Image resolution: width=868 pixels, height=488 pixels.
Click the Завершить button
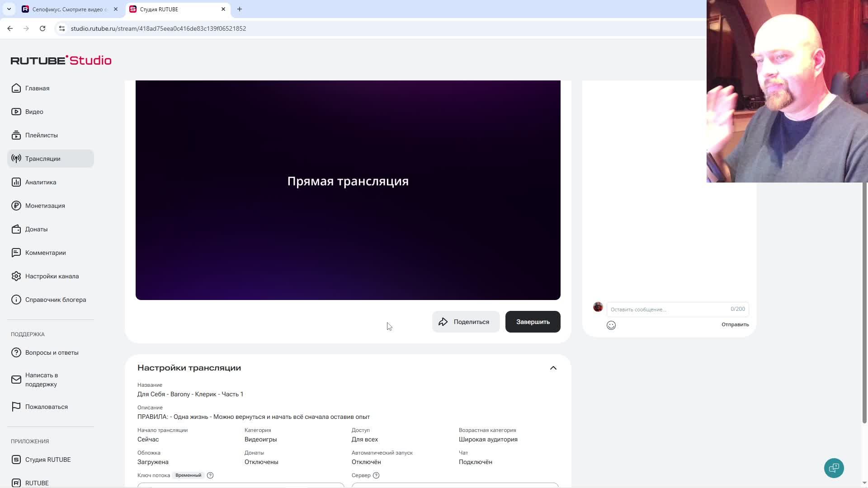[533, 322]
